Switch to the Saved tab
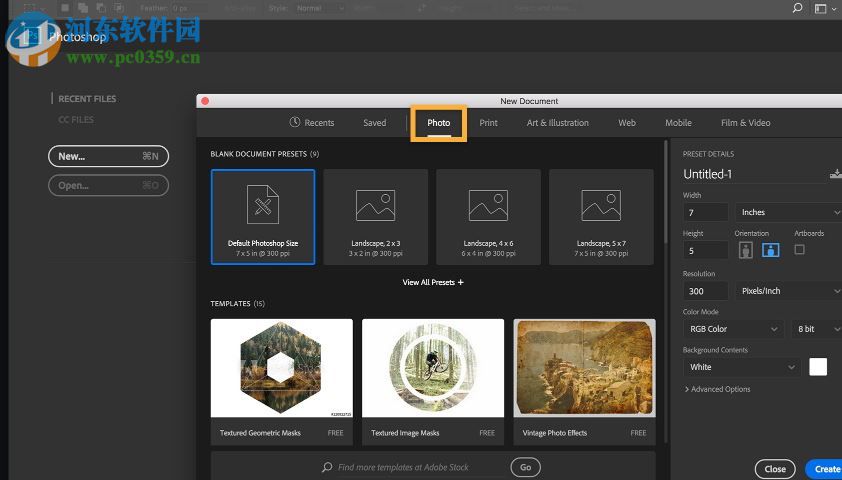Image resolution: width=842 pixels, height=480 pixels. tap(374, 123)
